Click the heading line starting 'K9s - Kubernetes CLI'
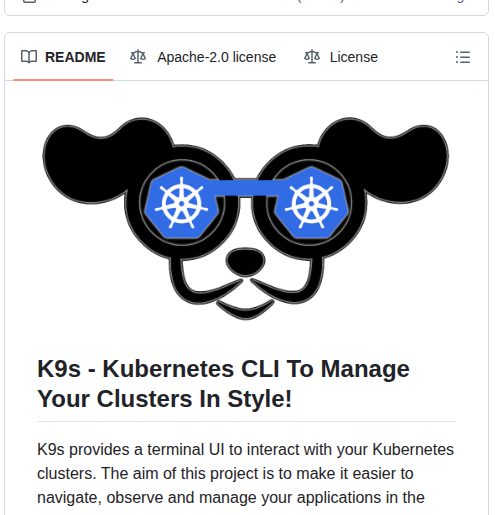 (223, 369)
